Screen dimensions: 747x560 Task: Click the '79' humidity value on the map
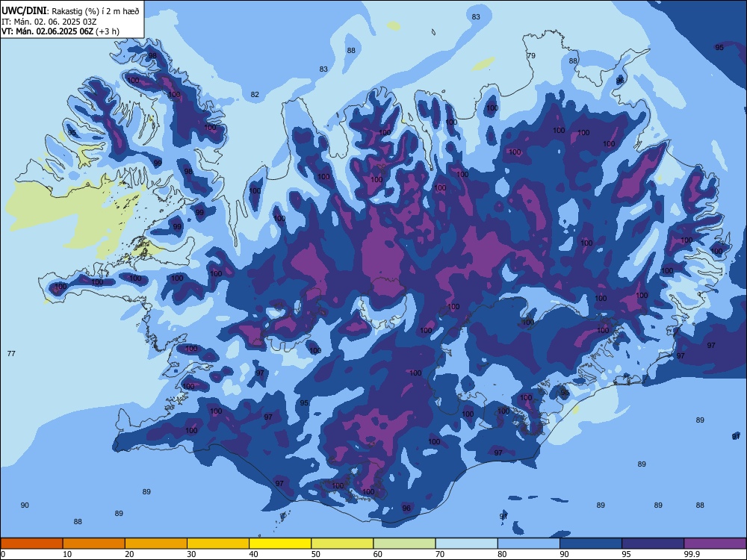coord(531,55)
